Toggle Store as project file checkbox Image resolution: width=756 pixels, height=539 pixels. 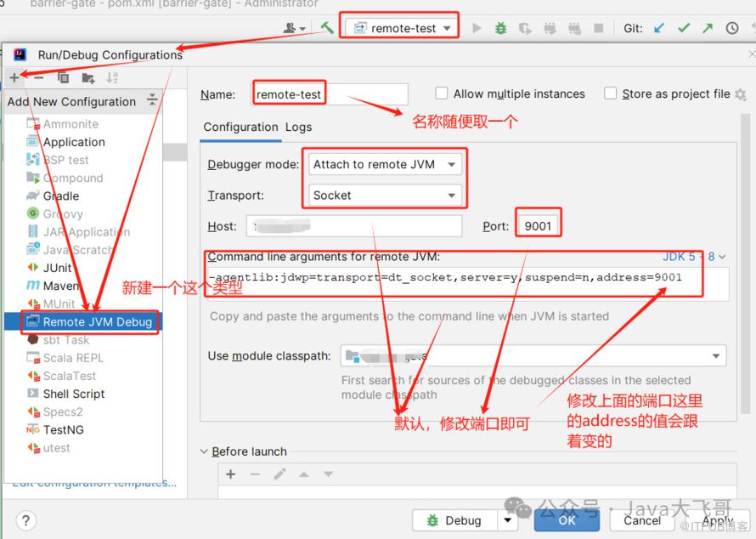pyautogui.click(x=610, y=94)
